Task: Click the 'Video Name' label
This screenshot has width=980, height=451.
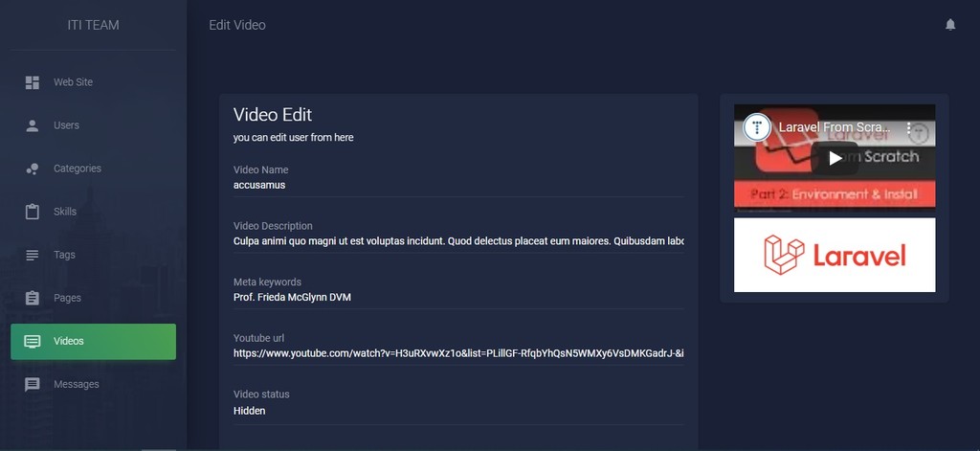Action: pos(260,170)
